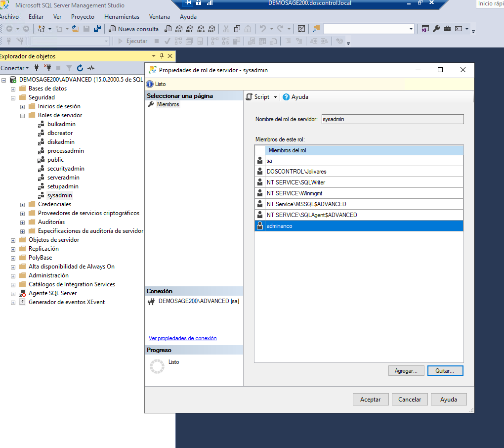Collapse the Seguridad node
504x448 pixels.
(13, 98)
